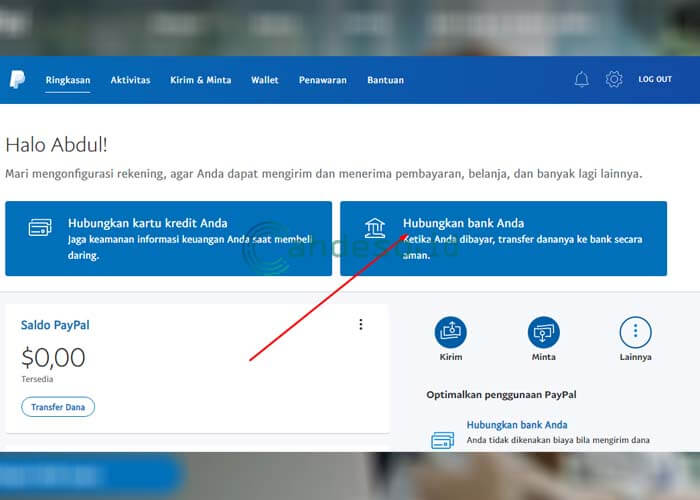700x500 pixels.
Task: Click Hubungkan bank Anda link under Optimalkan
Action: [x=517, y=425]
